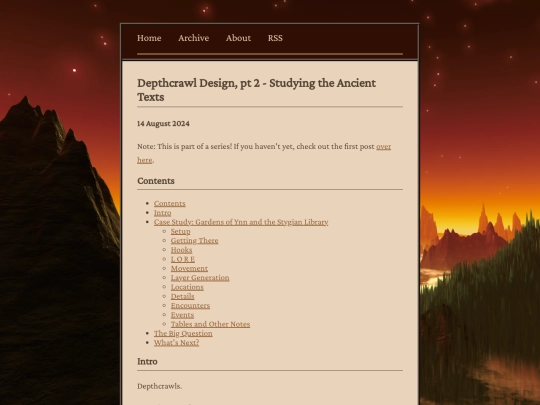Click the 'Depthcrawls.' paragraph text

[x=159, y=386]
